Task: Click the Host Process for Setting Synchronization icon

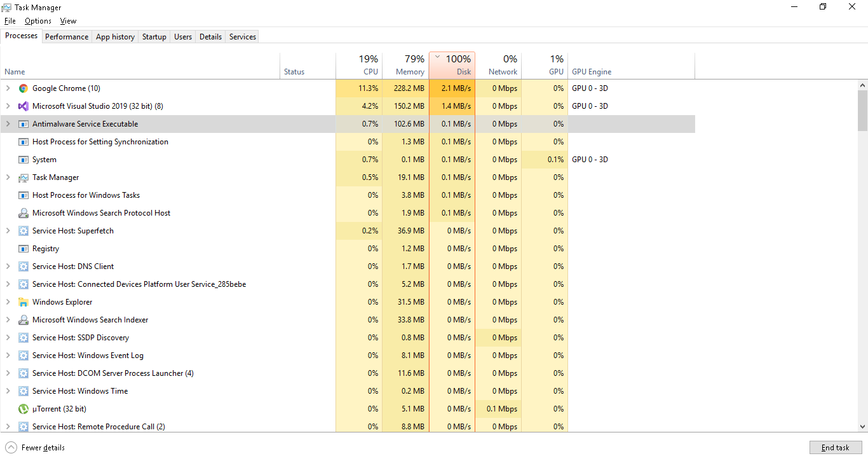Action: pos(24,142)
